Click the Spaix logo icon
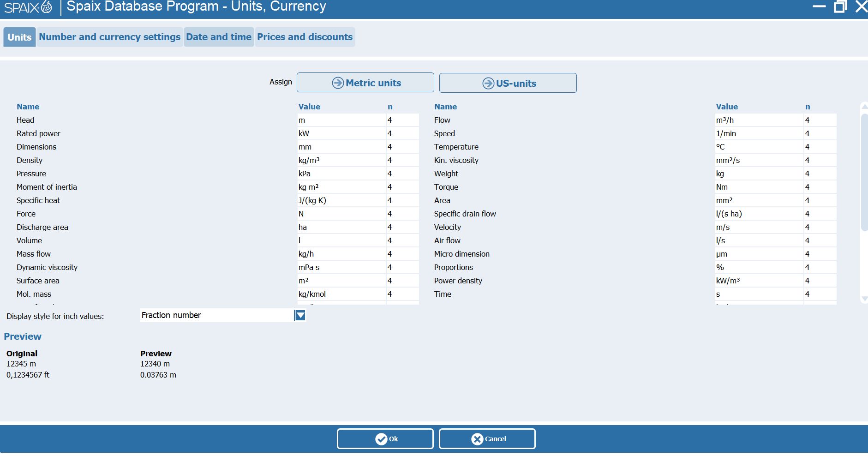The width and height of the screenshot is (868, 456). pyautogui.click(x=47, y=7)
